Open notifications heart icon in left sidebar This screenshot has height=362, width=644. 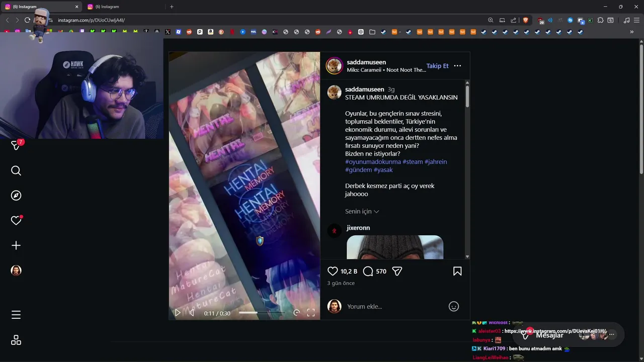[16, 220]
